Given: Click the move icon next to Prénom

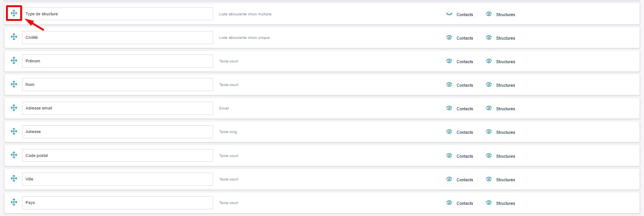Looking at the screenshot, I should click(14, 61).
